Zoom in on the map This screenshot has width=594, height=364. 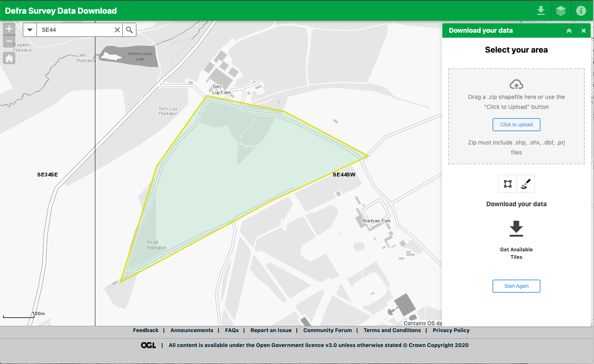point(9,29)
